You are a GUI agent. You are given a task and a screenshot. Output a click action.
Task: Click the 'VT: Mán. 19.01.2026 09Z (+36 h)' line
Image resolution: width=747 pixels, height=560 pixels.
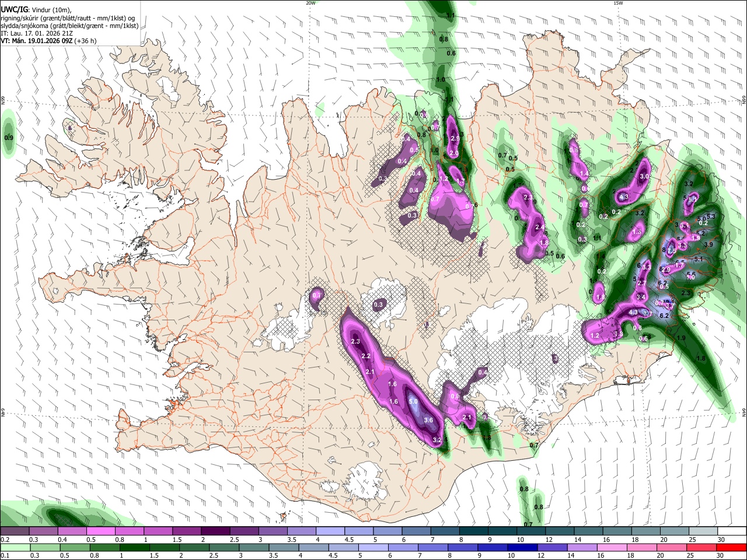(x=48, y=41)
